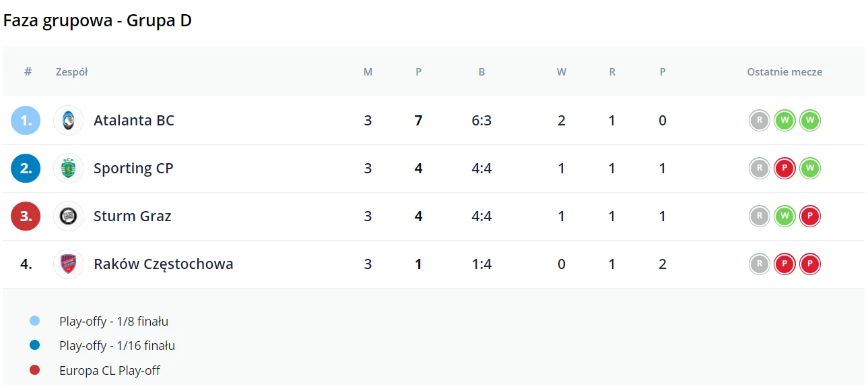
Task: Click the Ostatnie mecze column header
Action: [x=784, y=72]
